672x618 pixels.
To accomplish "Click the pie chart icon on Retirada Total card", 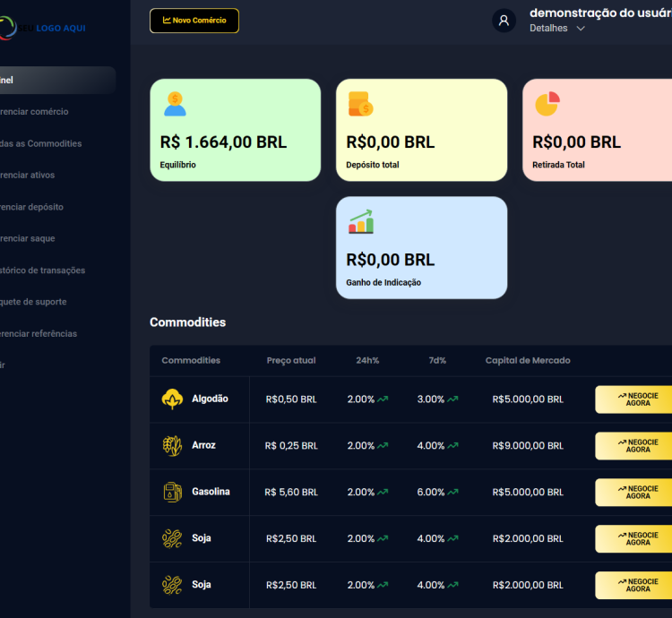I will pyautogui.click(x=547, y=104).
